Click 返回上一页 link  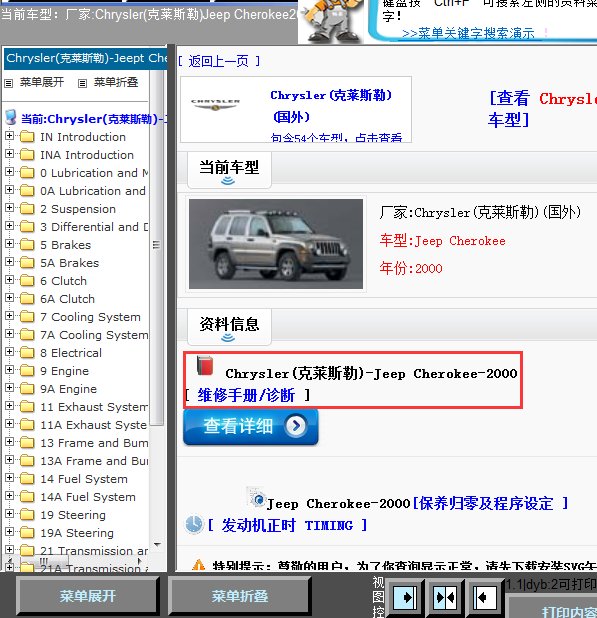click(219, 61)
